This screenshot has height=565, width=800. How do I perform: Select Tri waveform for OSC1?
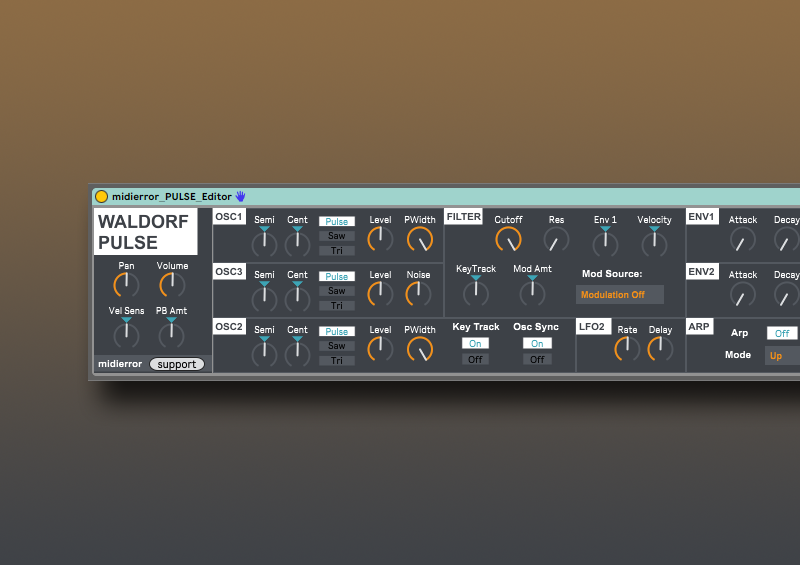[x=337, y=251]
